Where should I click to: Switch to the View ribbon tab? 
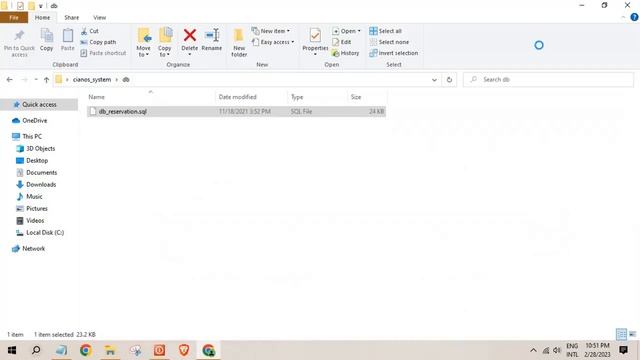click(100, 18)
